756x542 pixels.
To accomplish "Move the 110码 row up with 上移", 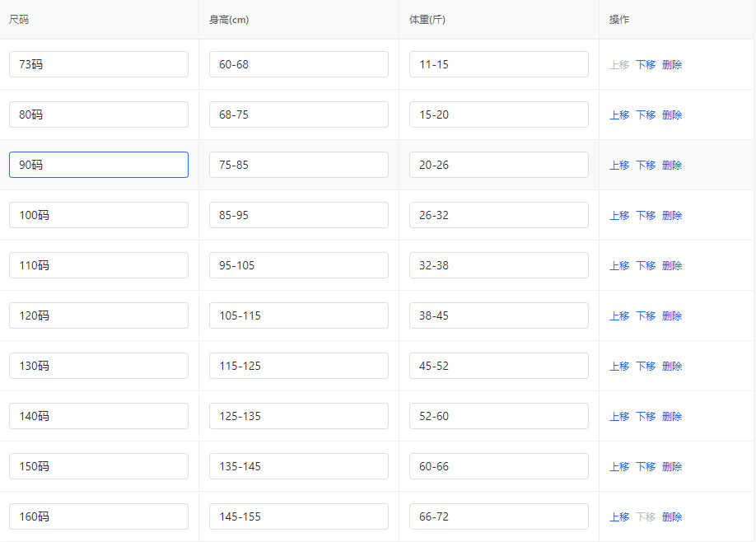I will [x=619, y=266].
